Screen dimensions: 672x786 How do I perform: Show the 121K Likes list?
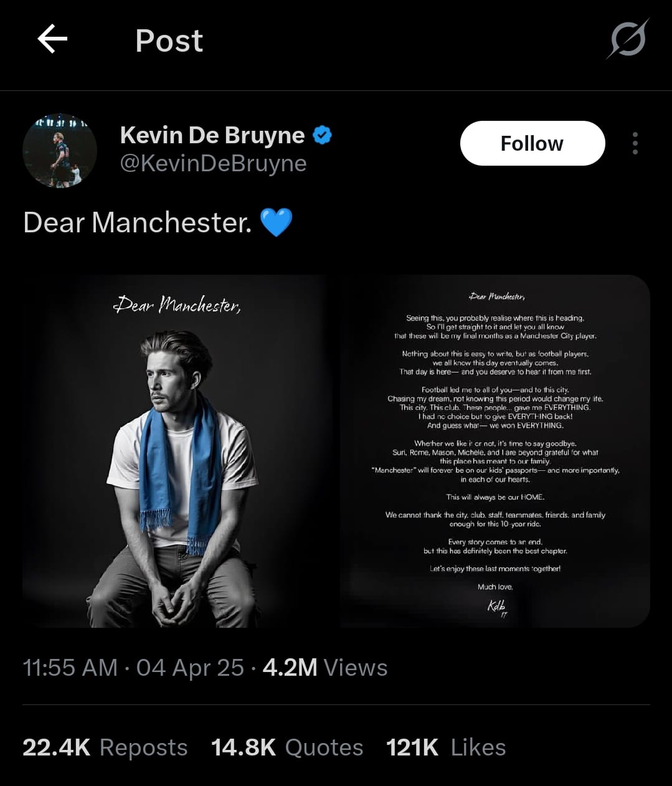[x=445, y=747]
